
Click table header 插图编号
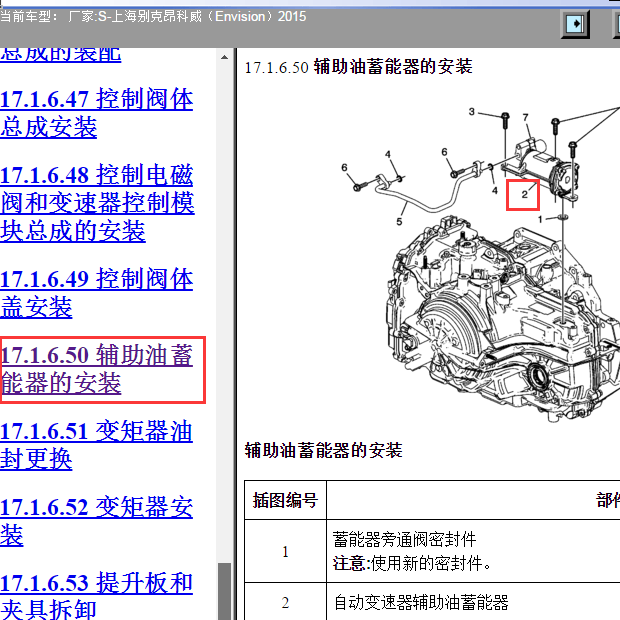point(285,500)
